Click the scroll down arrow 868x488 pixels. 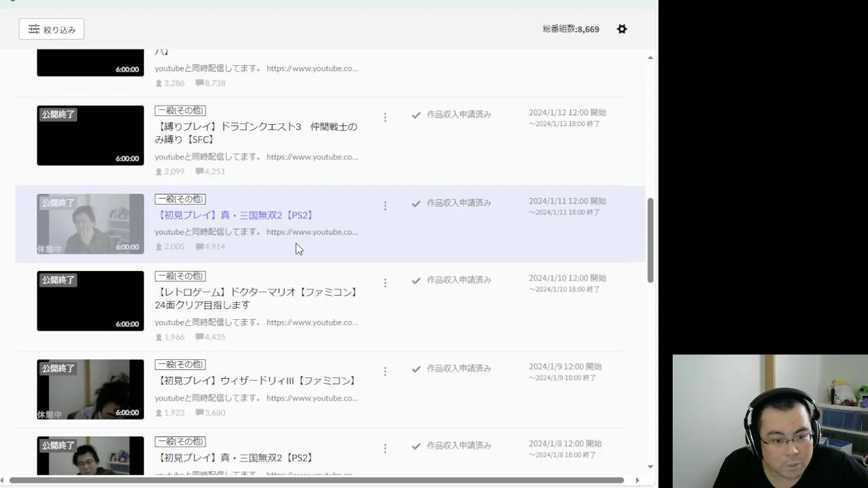pos(650,466)
